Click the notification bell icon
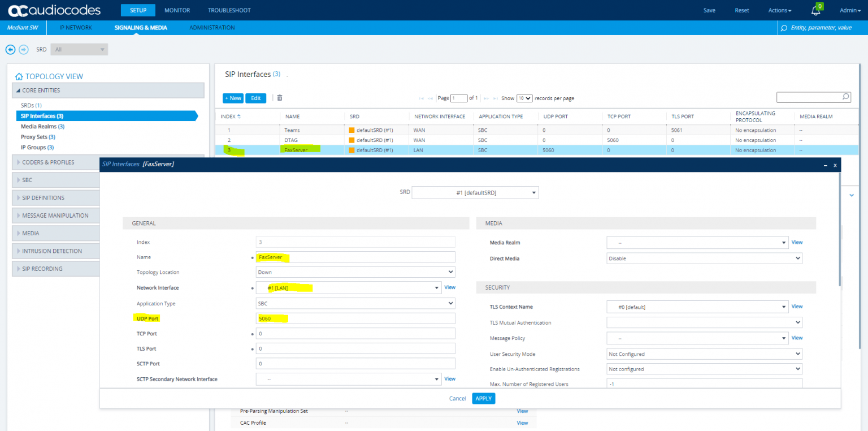The image size is (868, 431). 815,11
